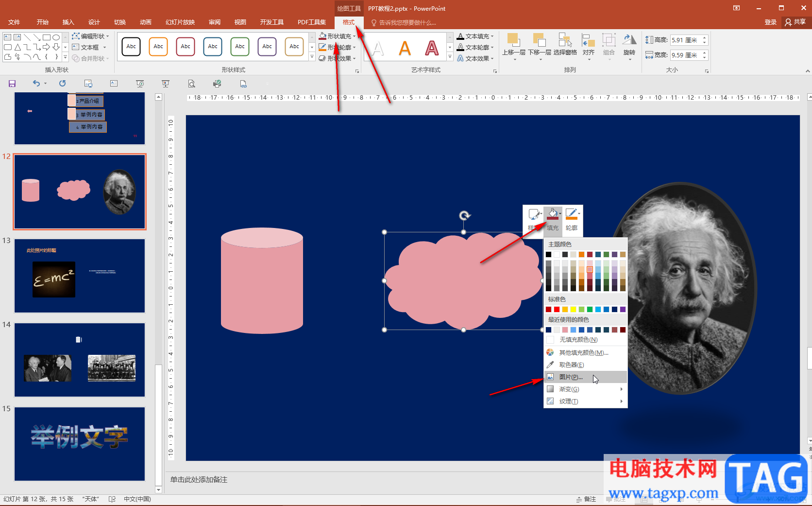Switch to the Design (设计) tab
812x506 pixels.
(x=94, y=22)
